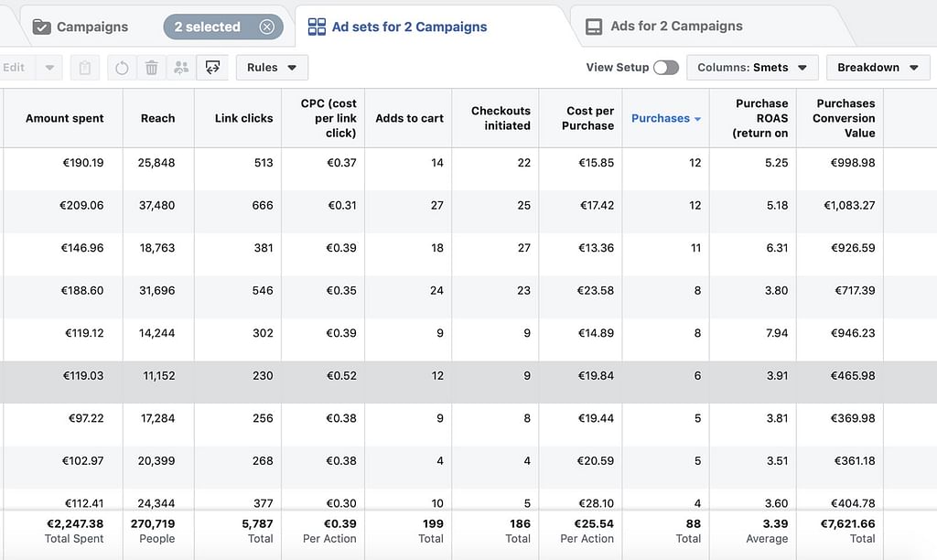
Task: Click the Amount spent column header
Action: pyautogui.click(x=64, y=118)
